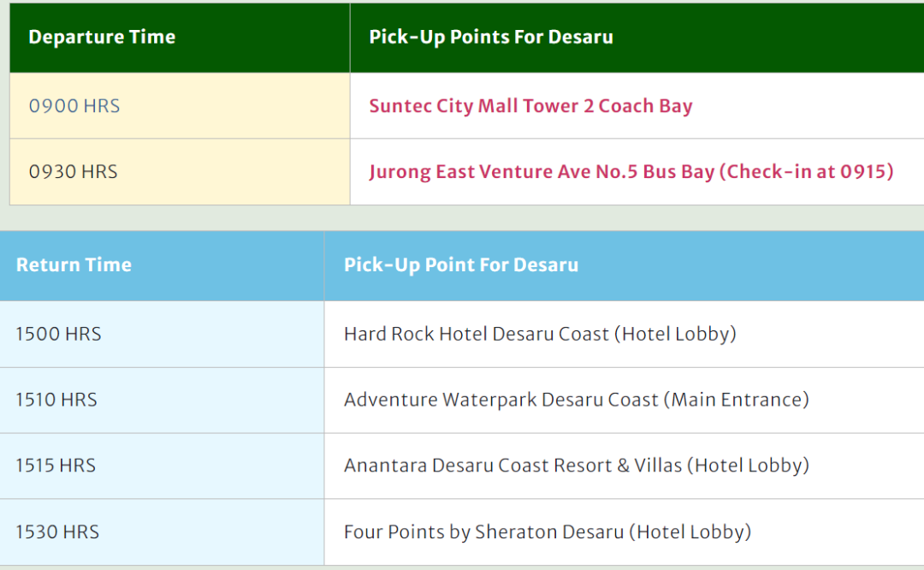Select the 0930 HRS departure cell
This screenshot has height=570, width=924.
tap(180, 172)
